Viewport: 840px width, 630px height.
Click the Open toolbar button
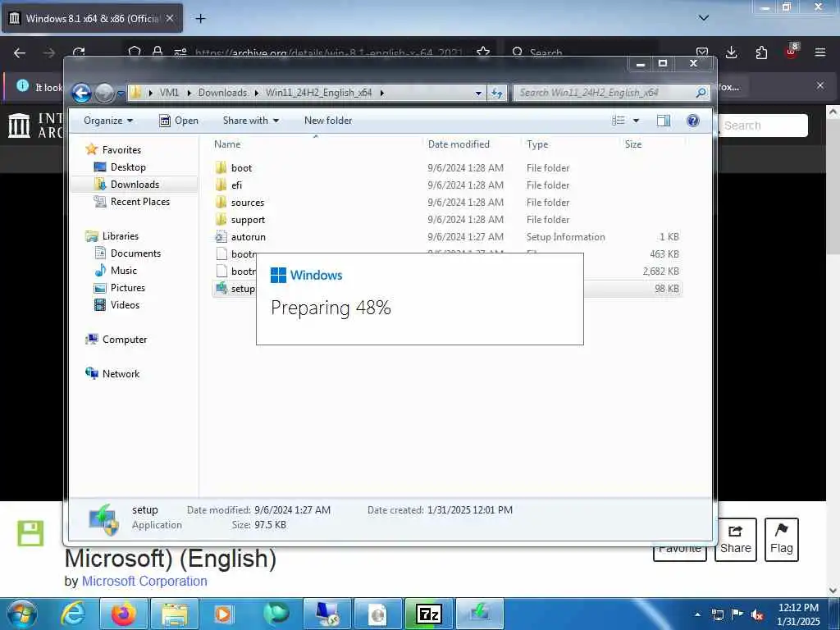pos(179,121)
